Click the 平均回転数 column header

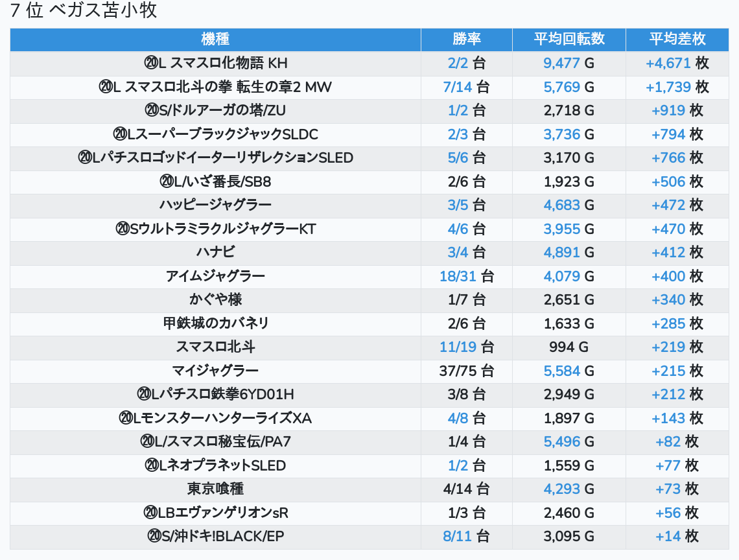(569, 39)
